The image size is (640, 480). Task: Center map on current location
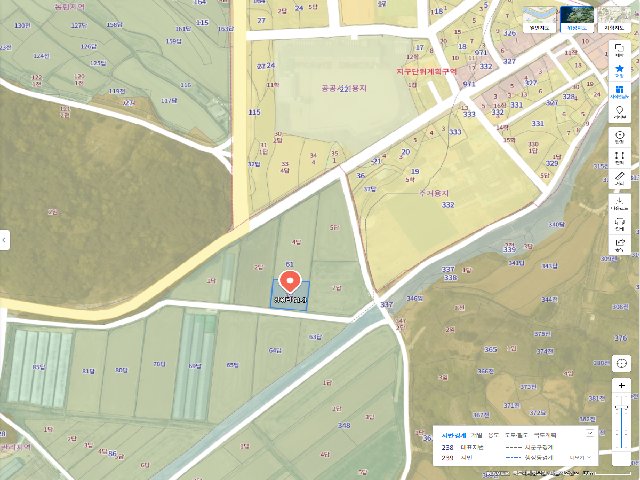tap(621, 363)
